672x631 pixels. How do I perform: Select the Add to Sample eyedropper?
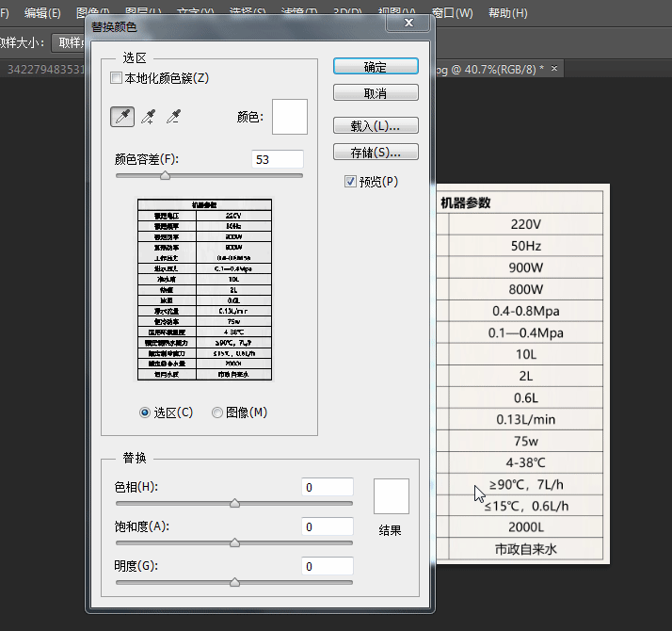click(149, 117)
